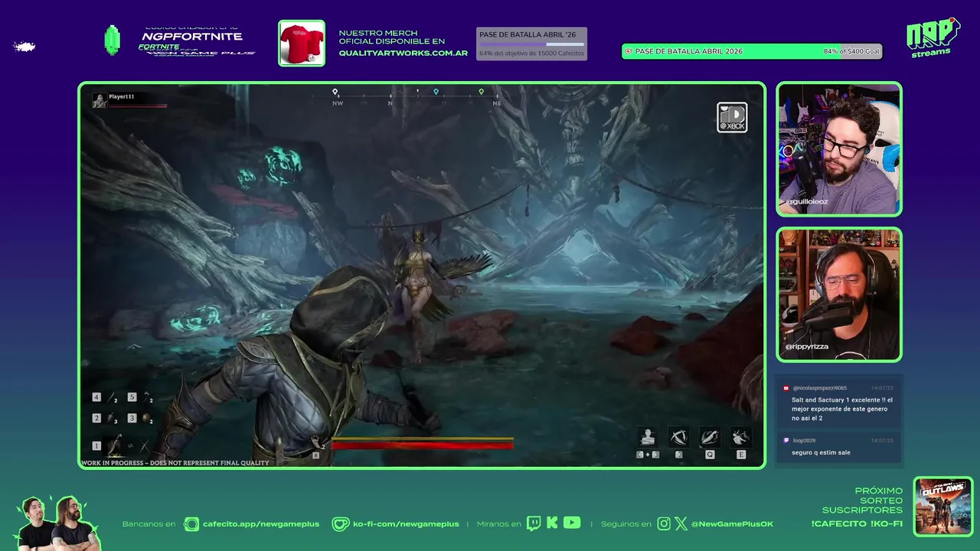Click the YouTube badge on nicolaspropezzi9065 message
Viewport: 980px width, 551px height.
click(786, 388)
